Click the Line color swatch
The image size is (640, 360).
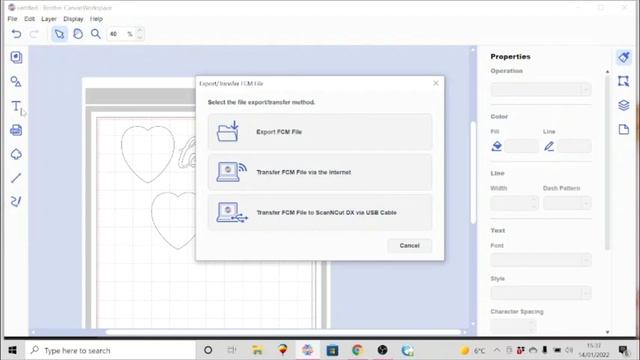tap(574, 146)
